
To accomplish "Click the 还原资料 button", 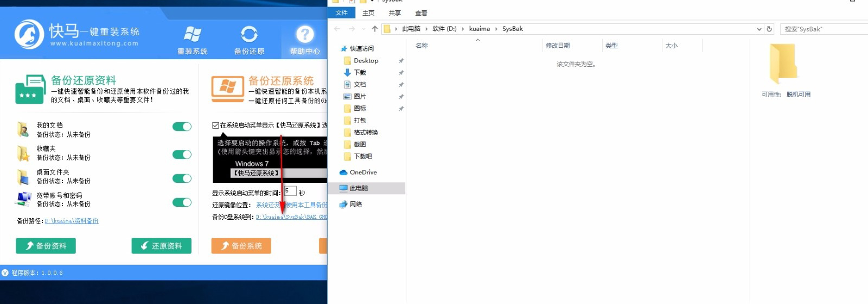I will point(161,246).
